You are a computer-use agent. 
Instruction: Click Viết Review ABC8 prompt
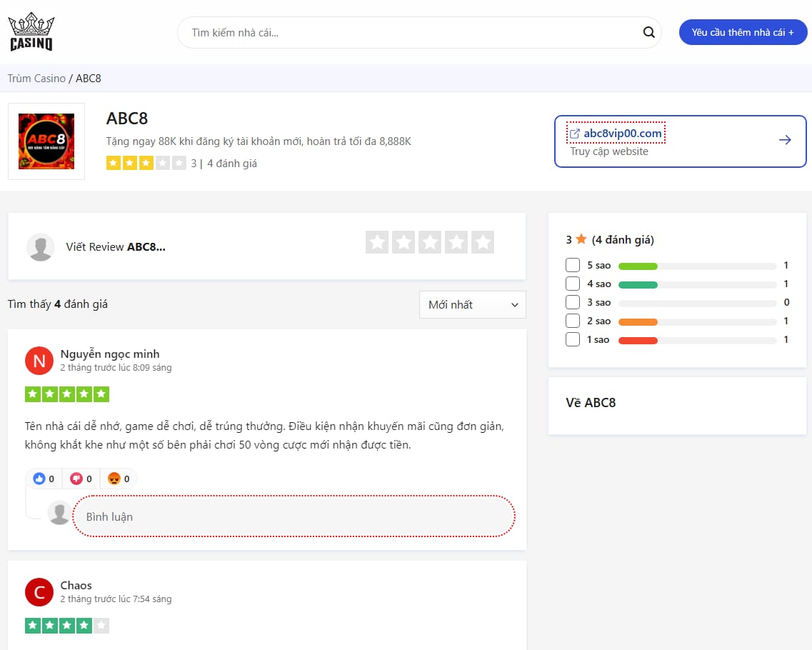pos(116,247)
